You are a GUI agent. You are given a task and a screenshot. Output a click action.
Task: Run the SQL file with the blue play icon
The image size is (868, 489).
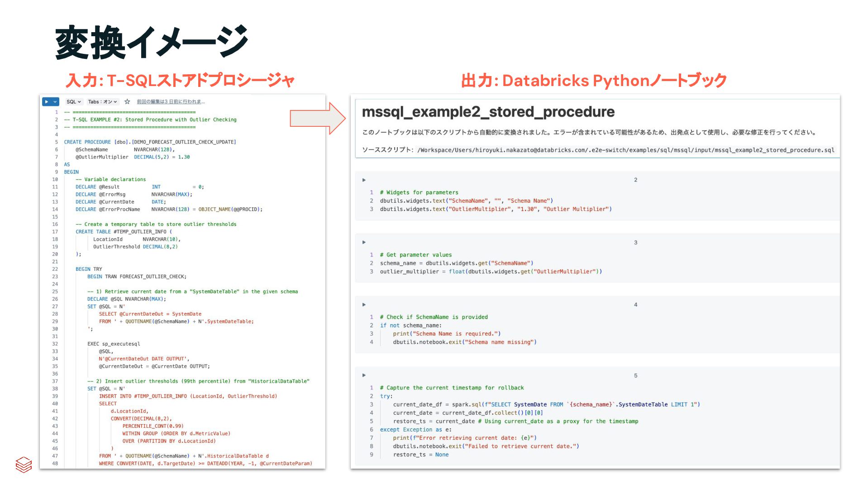click(x=47, y=102)
